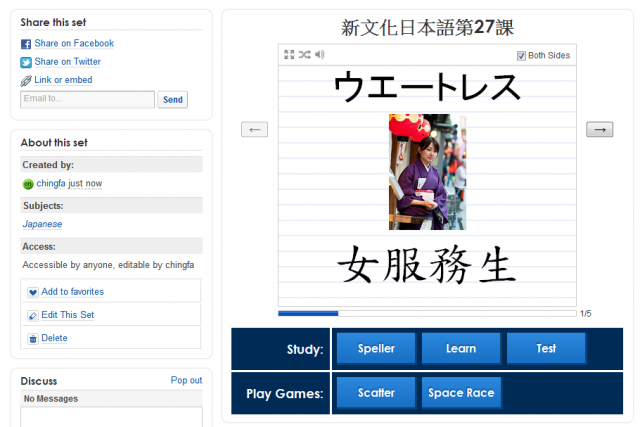Click the fullscreen icon on the flashcard

click(289, 54)
